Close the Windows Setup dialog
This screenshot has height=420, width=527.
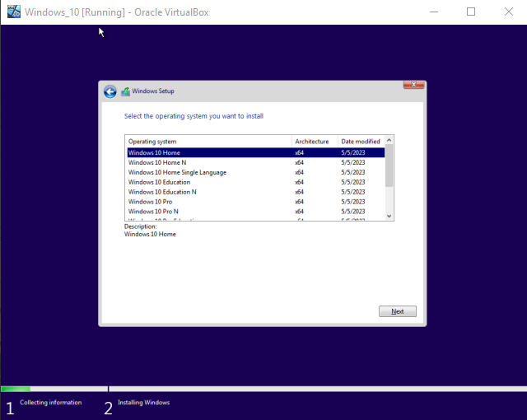[414, 85]
